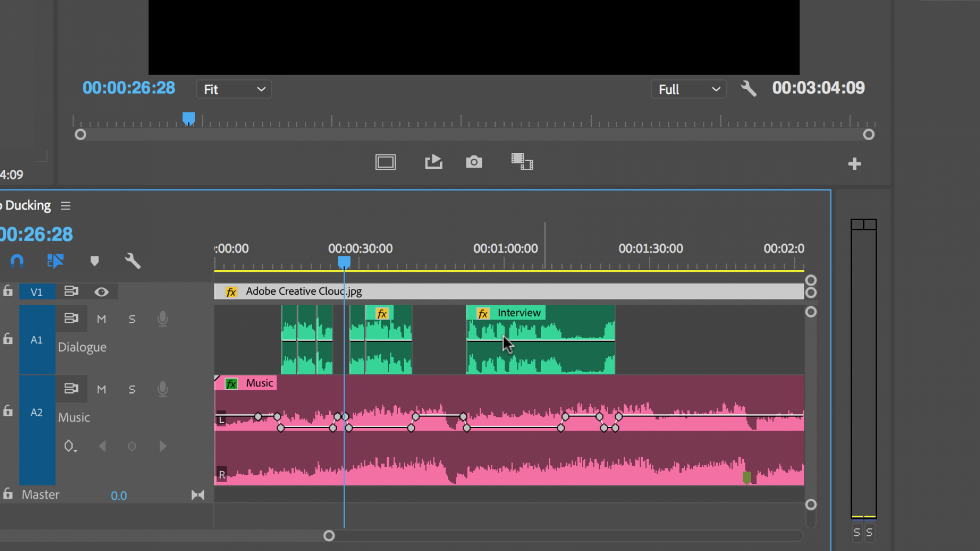Toggle lock on the Master track
Image resolution: width=980 pixels, height=551 pixels.
click(8, 494)
